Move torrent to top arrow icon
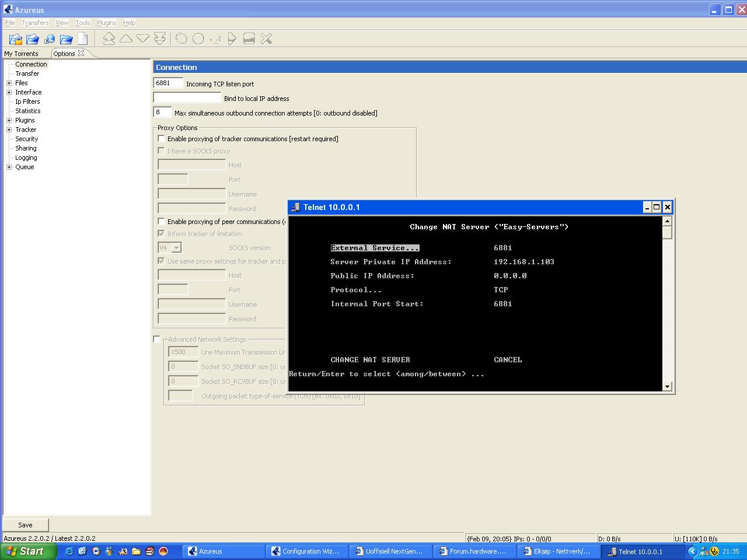This screenshot has height=560, width=747. pyautogui.click(x=109, y=39)
